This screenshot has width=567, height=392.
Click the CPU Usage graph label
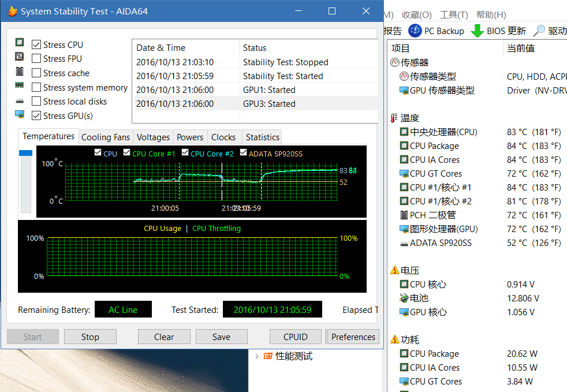point(162,229)
